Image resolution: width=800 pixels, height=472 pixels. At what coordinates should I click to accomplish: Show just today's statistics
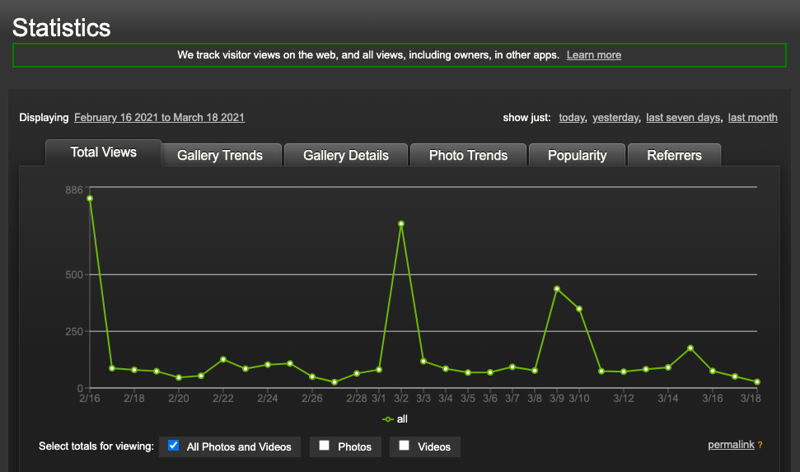[x=572, y=117]
